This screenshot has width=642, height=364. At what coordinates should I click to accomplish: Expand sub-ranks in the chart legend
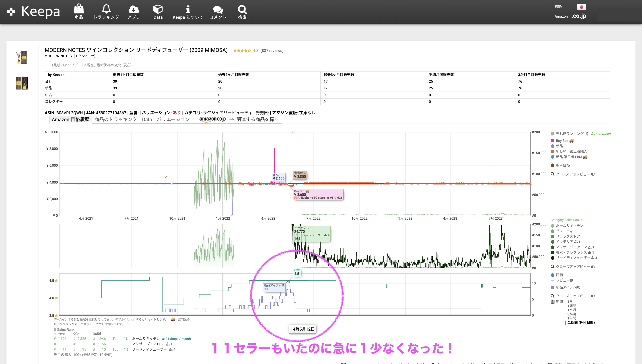point(601,134)
